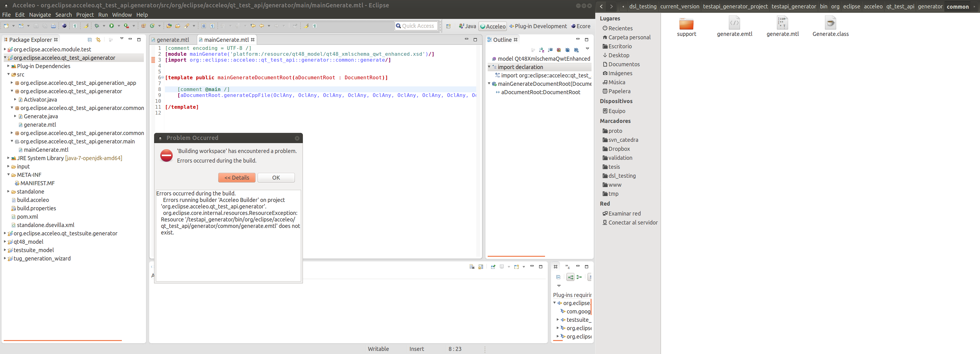Switch to Plug-in Development perspective

tap(538, 26)
